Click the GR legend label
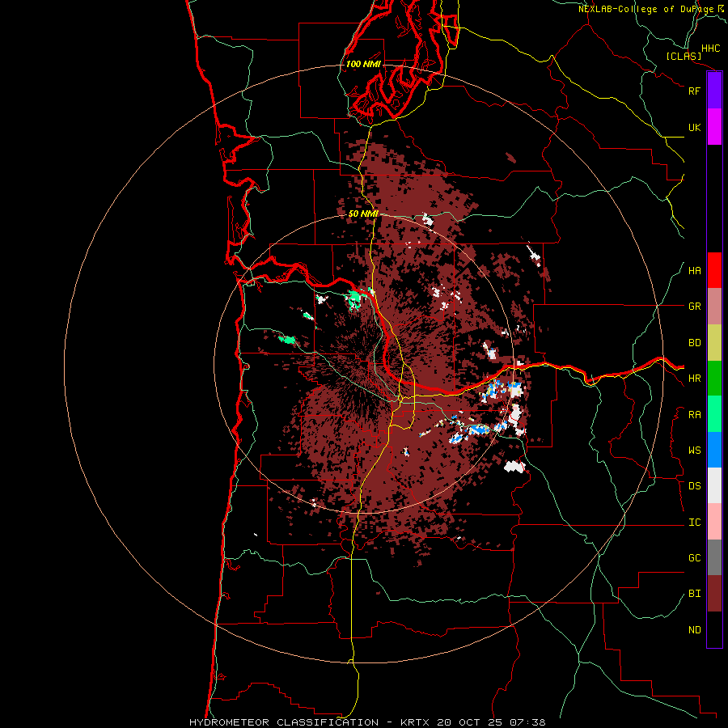This screenshot has height=728, width=728. point(694,307)
